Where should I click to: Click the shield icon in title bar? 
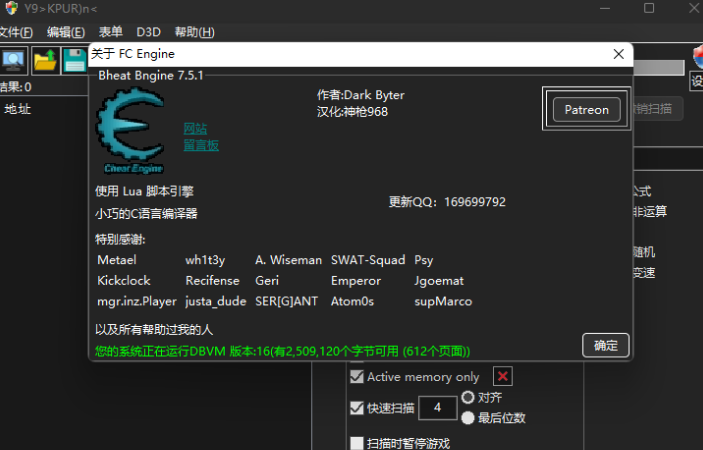coord(12,8)
